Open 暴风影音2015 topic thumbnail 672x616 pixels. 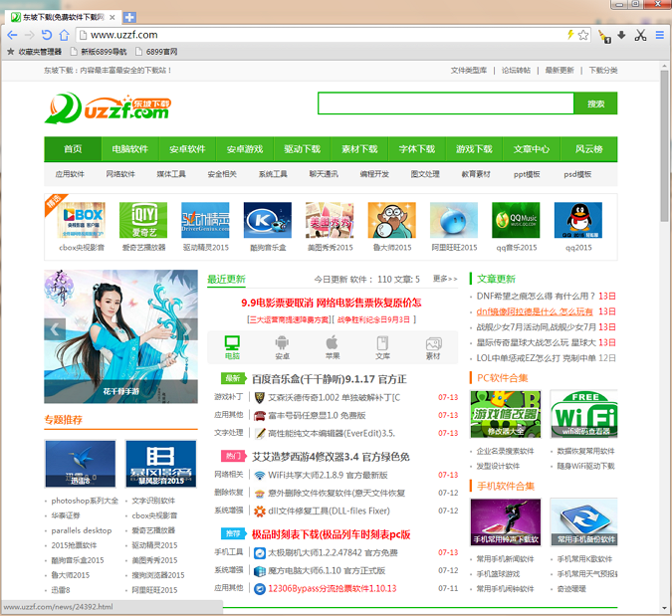pos(160,464)
